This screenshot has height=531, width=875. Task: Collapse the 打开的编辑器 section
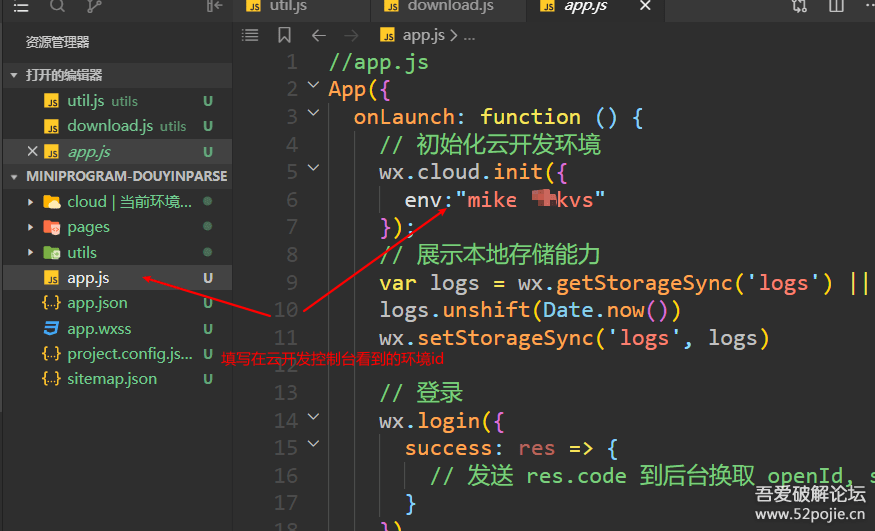[14, 75]
